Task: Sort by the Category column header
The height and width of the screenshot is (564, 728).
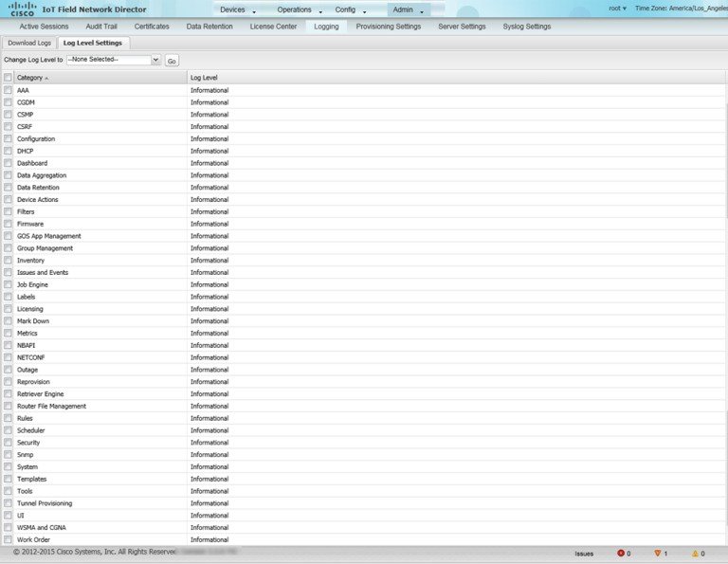Action: pyautogui.click(x=100, y=78)
